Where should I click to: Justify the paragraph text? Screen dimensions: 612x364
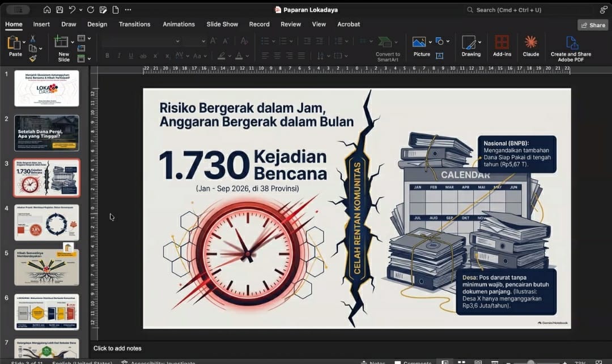pos(301,55)
